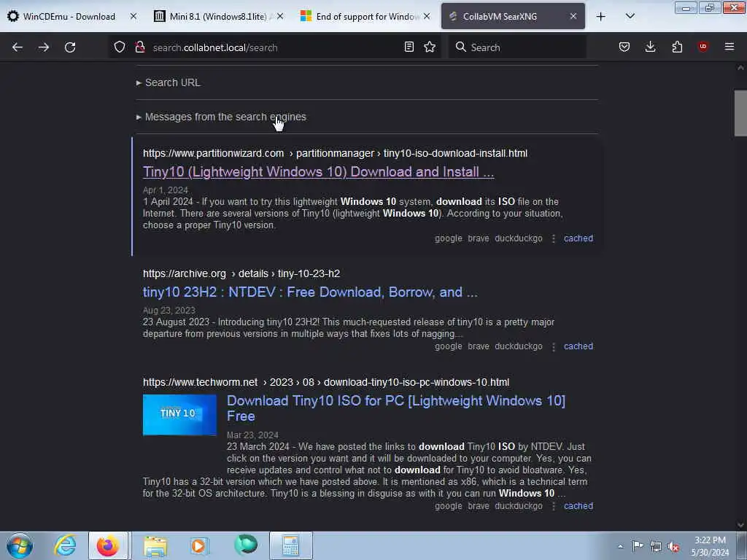Screen dimensions: 747x560
Task: Launch Internet Explorer from taskbar
Action: pyautogui.click(x=65, y=545)
